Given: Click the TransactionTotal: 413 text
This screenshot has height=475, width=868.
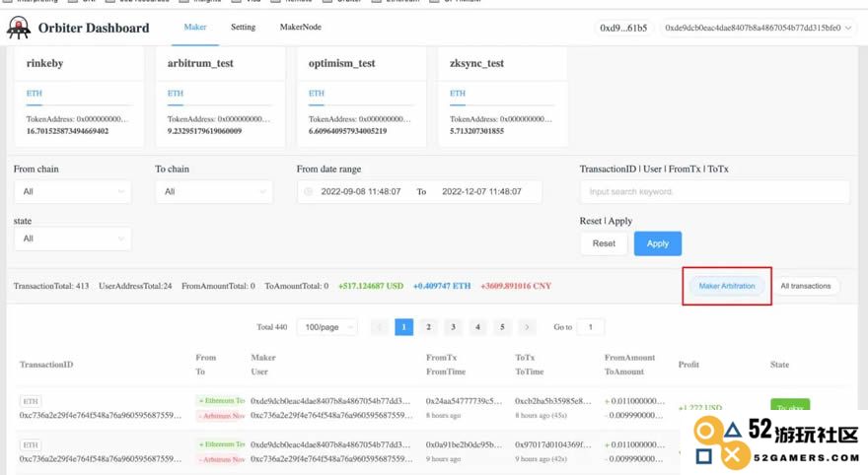Looking at the screenshot, I should pos(51,286).
